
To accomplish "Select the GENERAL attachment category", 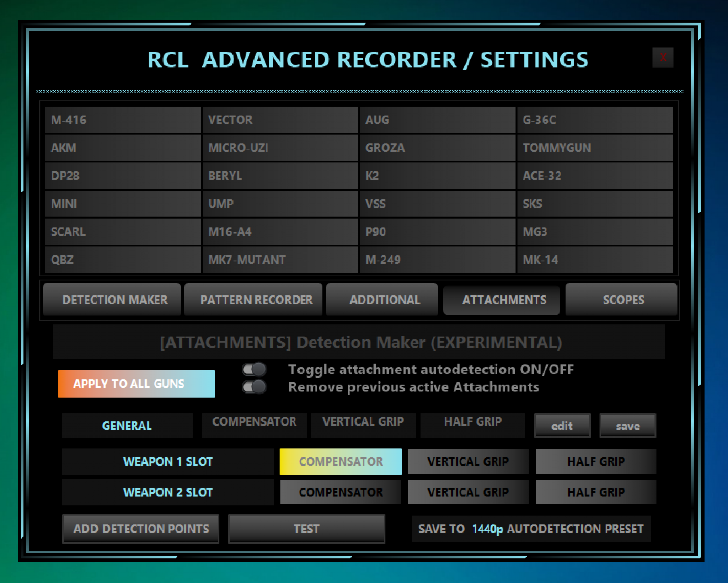I will (127, 426).
